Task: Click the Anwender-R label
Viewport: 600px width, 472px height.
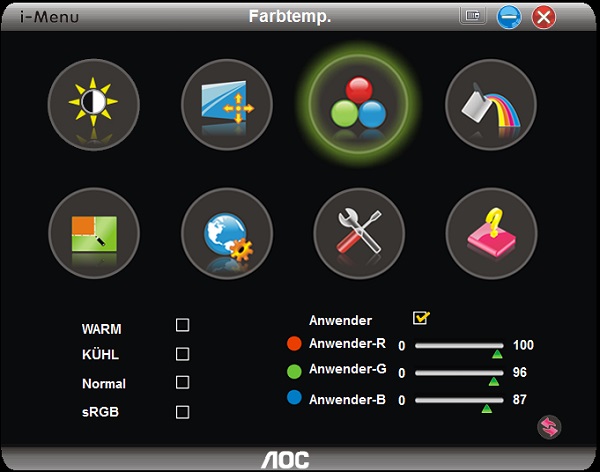Action: (x=347, y=343)
